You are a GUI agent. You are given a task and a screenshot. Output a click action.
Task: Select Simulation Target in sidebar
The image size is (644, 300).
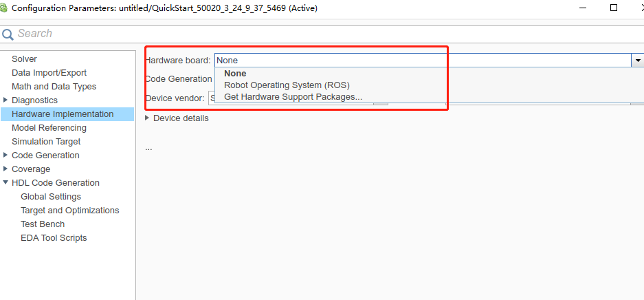46,142
